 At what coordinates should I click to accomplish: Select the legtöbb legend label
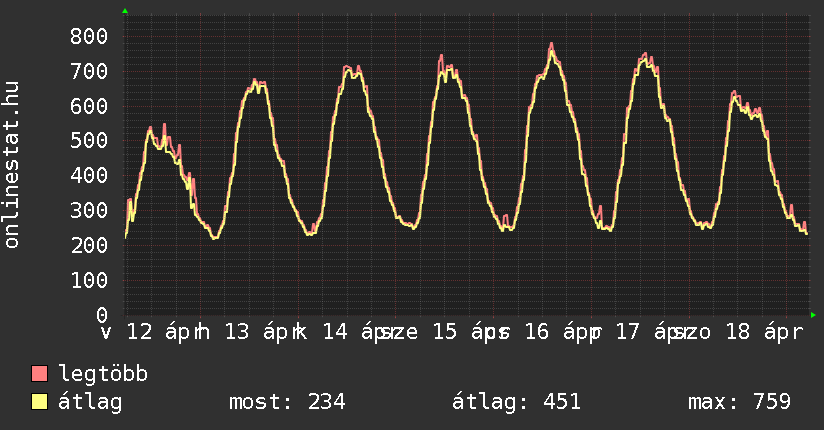point(104,375)
